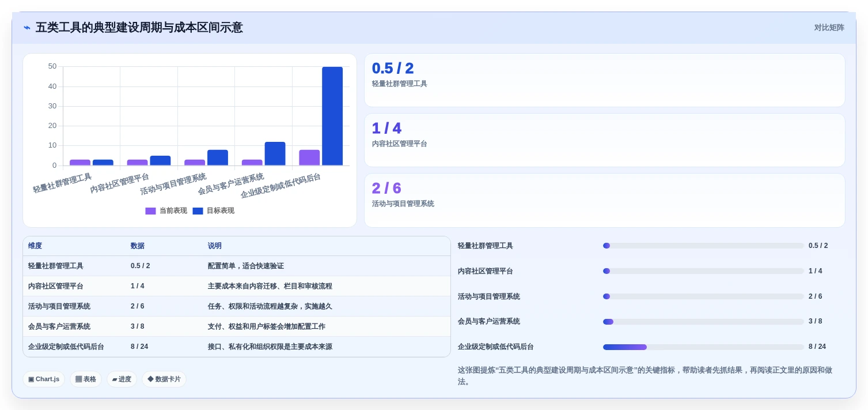
Task: Select the 会员与客户运营系统 table row name
Action: tap(59, 326)
